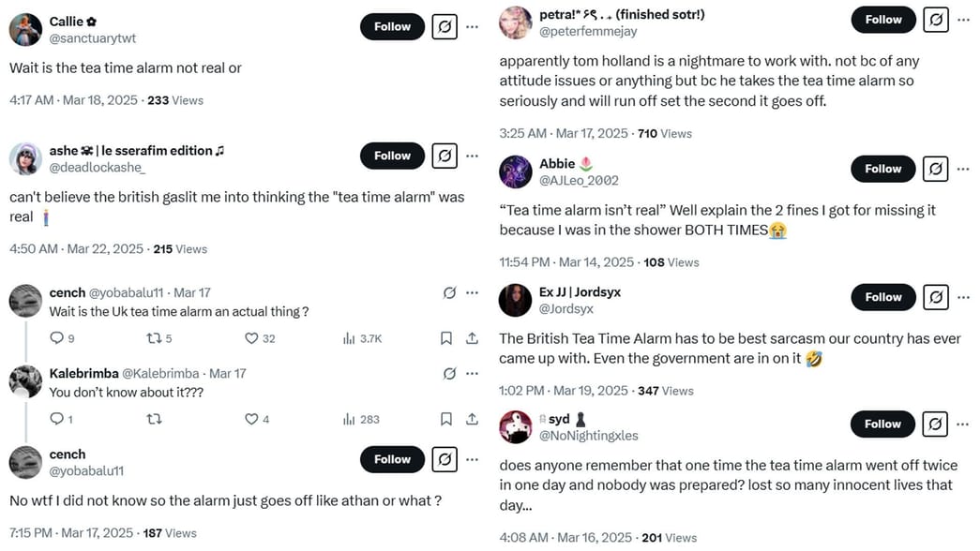Like cench's tea time alarm tweet
This screenshot has height=551, width=980.
click(249, 337)
